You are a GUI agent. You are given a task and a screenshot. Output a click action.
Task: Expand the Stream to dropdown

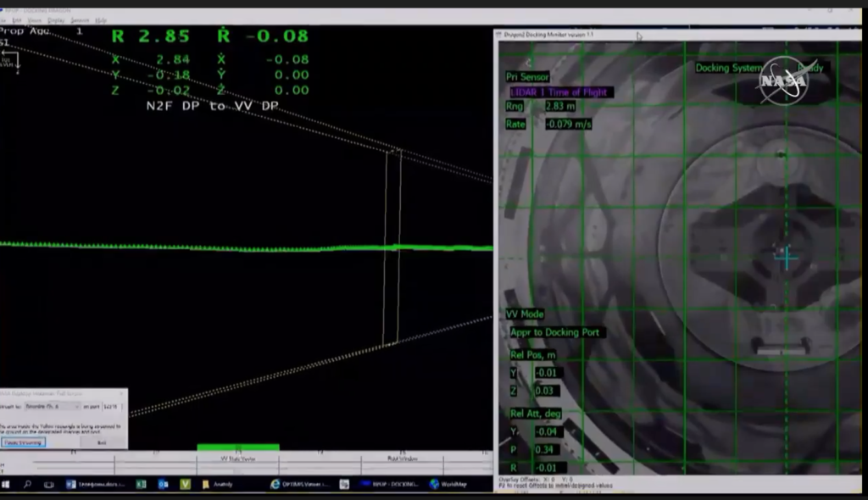[52, 407]
